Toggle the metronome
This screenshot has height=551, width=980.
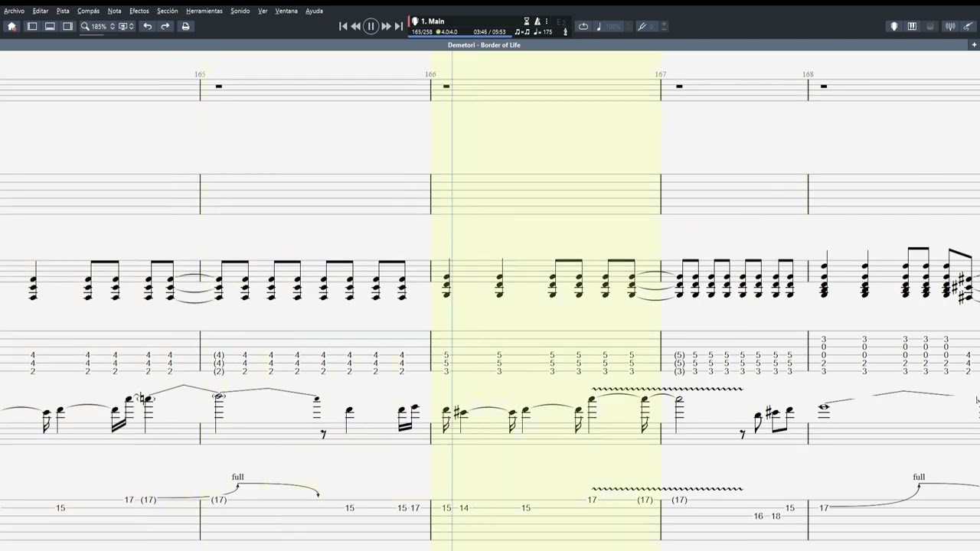pyautogui.click(x=537, y=21)
